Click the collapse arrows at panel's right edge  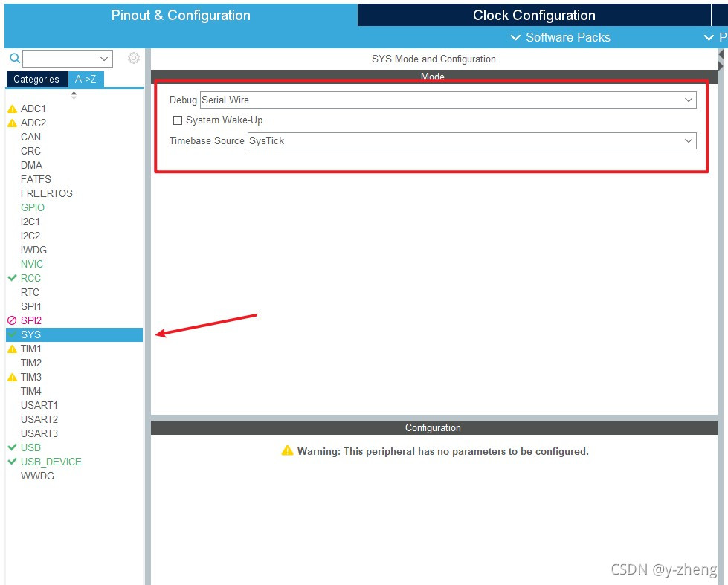coord(721,60)
